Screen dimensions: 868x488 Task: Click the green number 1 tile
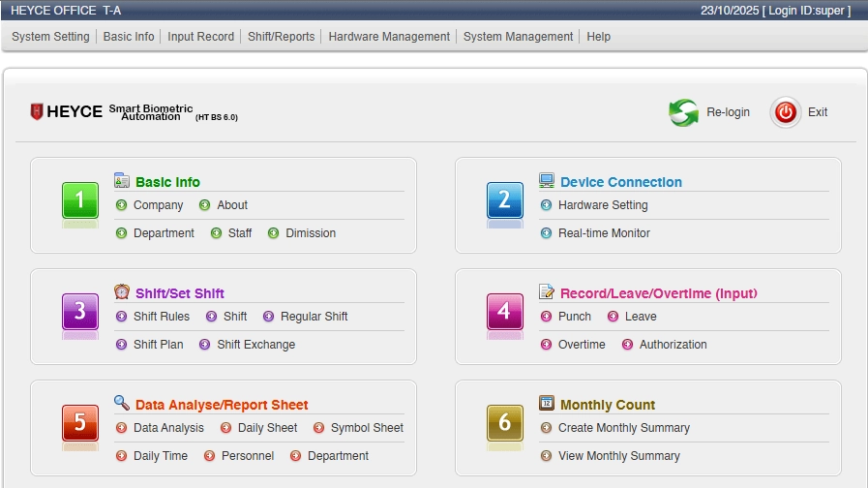click(80, 200)
